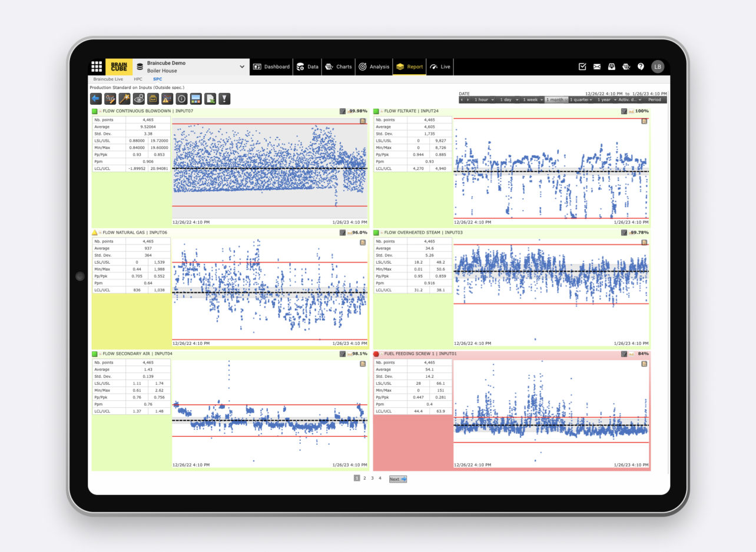The image size is (756, 552).
Task: Click the help question mark icon
Action: 641,66
